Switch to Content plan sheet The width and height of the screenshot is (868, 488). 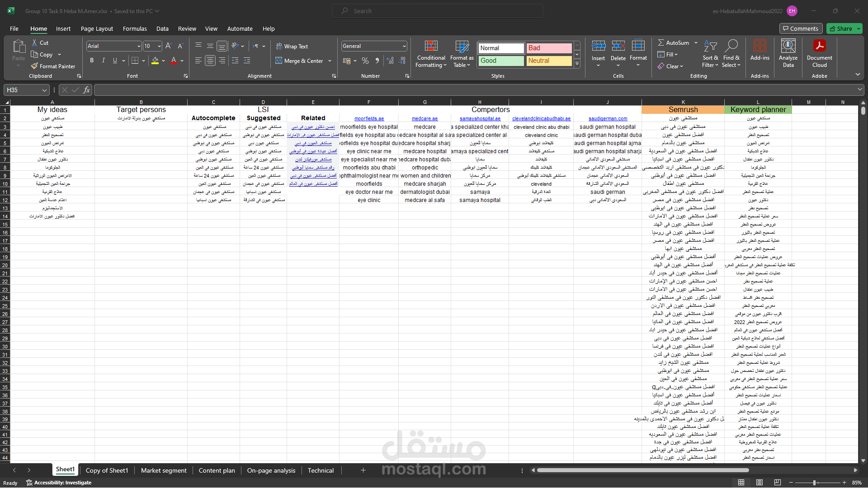[x=217, y=470]
